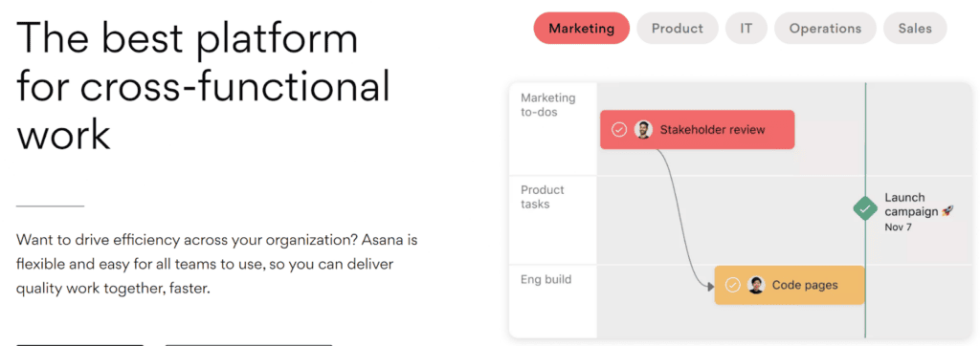
Task: Select the Marketing to-dos row label
Action: (x=548, y=105)
